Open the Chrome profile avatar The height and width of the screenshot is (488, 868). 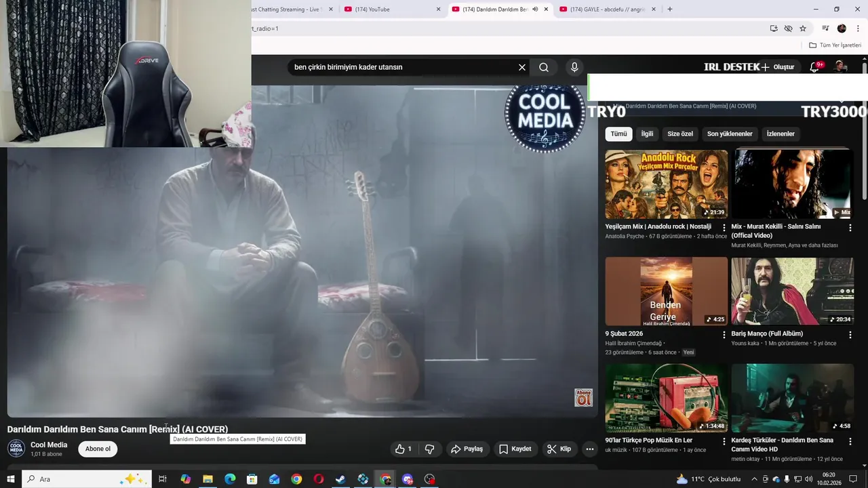842,28
